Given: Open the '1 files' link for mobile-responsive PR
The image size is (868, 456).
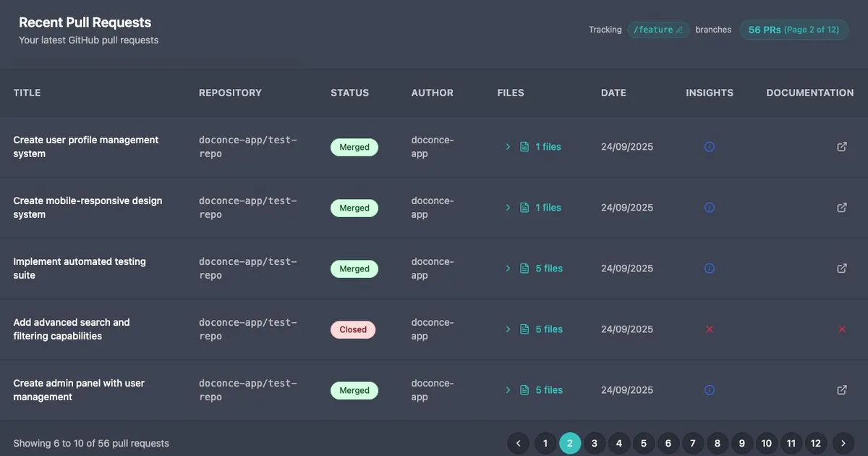Looking at the screenshot, I should click(x=548, y=208).
